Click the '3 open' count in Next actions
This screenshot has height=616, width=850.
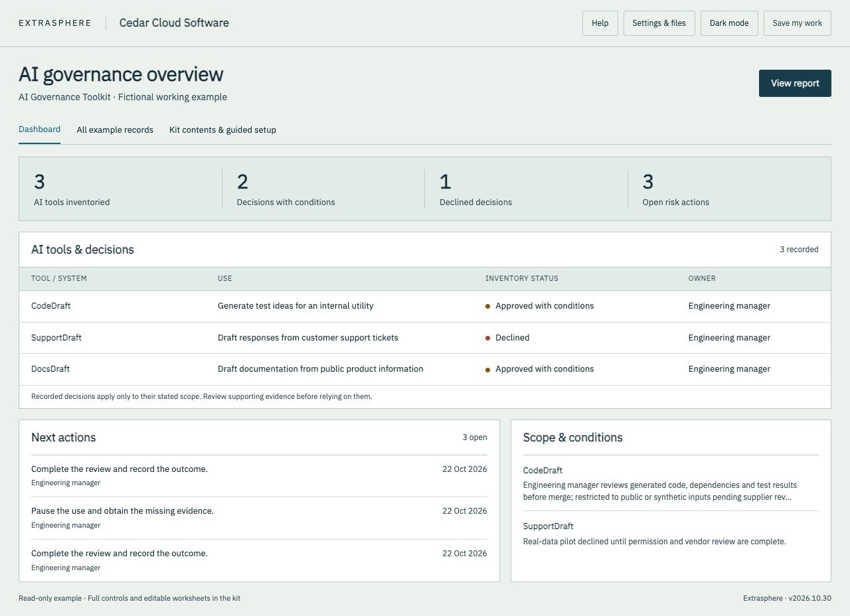coord(475,437)
